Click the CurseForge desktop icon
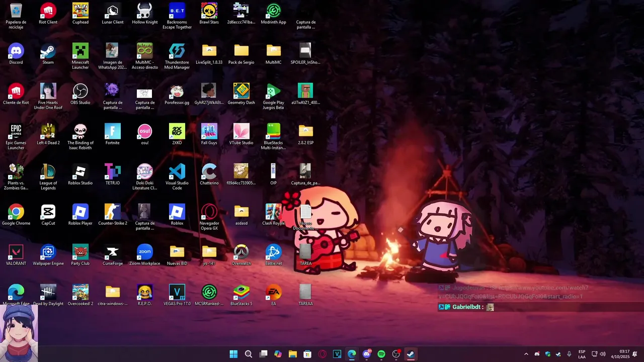This screenshot has height=362, width=644. [113, 255]
